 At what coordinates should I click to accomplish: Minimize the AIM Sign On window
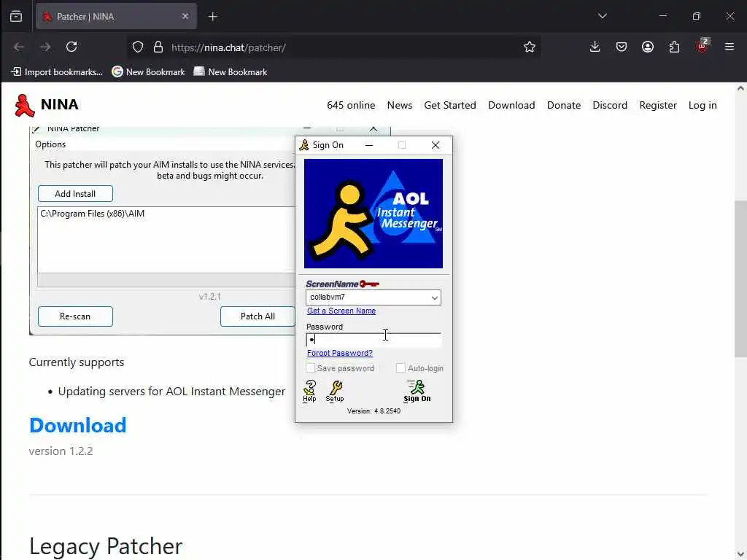(x=368, y=145)
